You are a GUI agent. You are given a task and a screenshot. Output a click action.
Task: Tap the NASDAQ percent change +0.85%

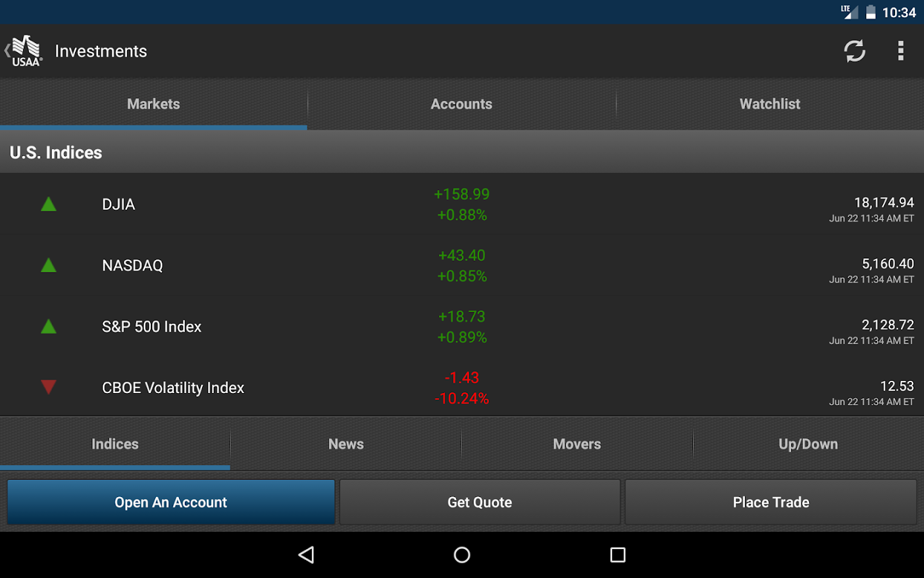(462, 276)
